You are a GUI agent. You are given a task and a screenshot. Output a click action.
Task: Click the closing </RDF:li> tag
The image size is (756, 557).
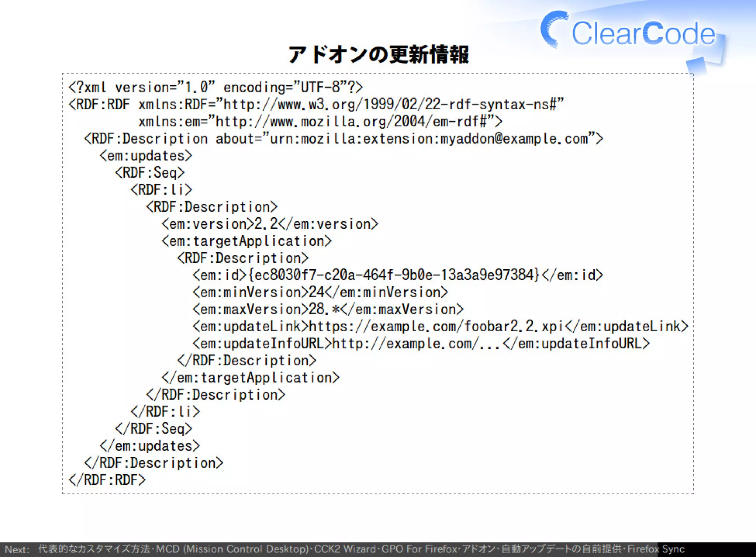coord(165,411)
